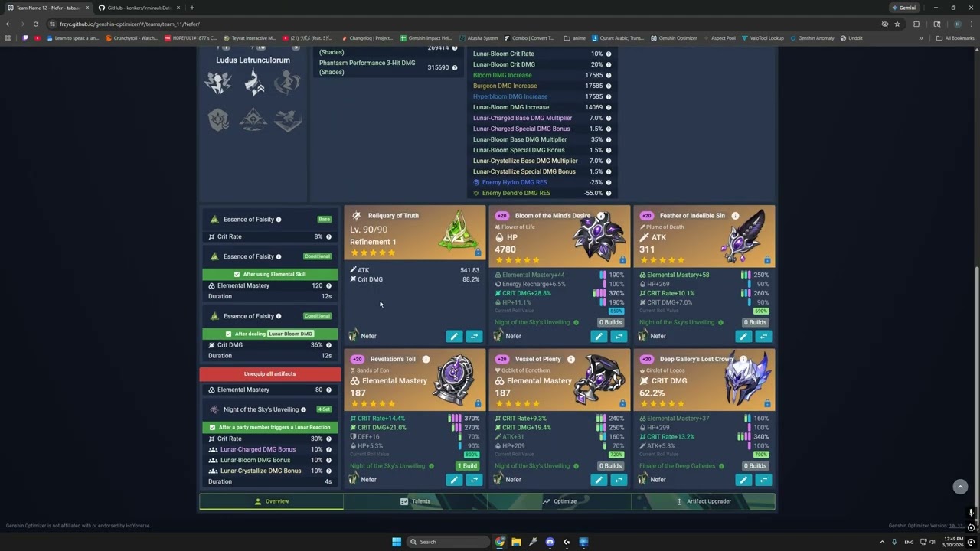Open File Explorer from the taskbar
The image size is (980, 551).
click(516, 542)
